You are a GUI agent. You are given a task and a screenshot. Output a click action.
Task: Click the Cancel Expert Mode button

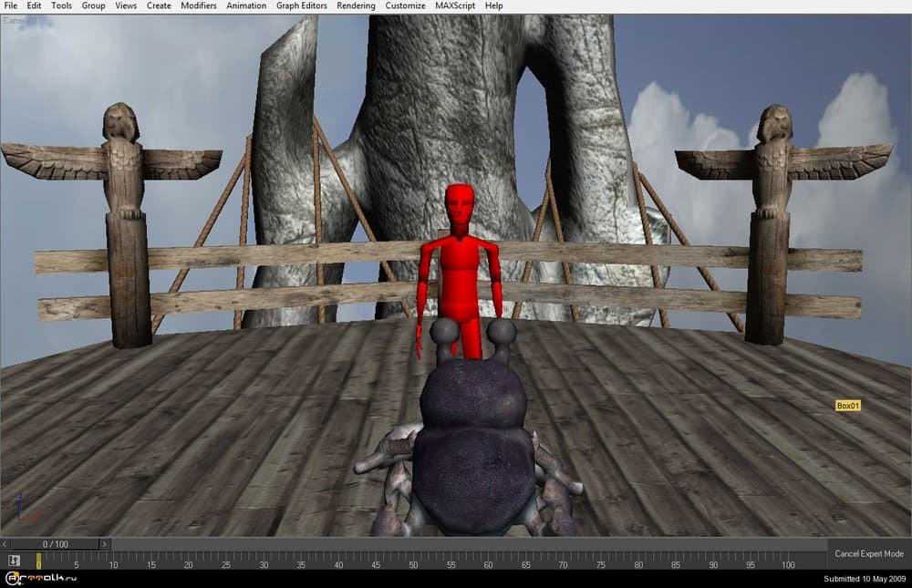(868, 554)
